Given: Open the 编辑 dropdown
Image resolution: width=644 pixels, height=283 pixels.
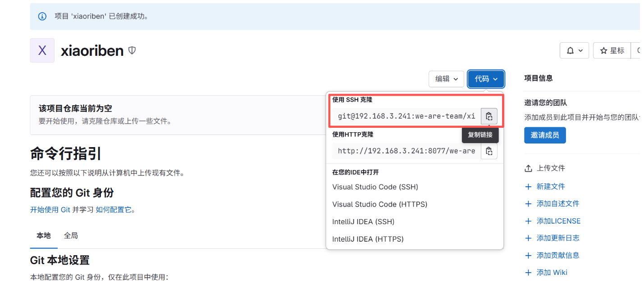Looking at the screenshot, I should tap(446, 79).
